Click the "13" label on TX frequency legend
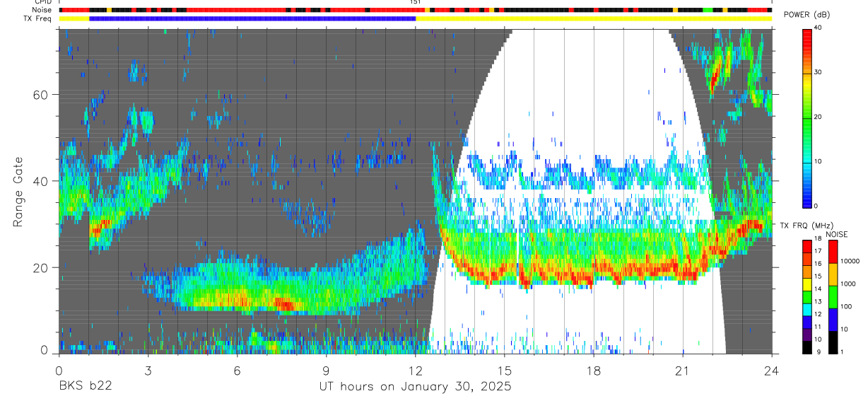Image resolution: width=868 pixels, height=401 pixels. click(x=818, y=301)
